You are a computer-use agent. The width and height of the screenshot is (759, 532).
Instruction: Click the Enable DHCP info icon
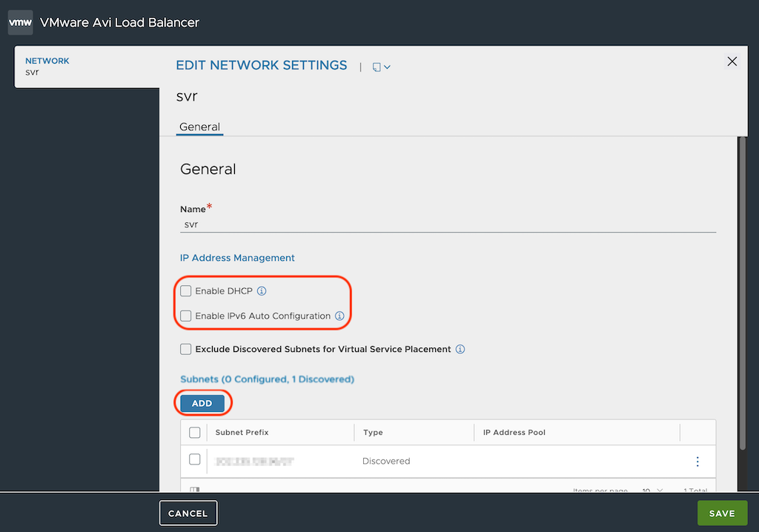262,291
